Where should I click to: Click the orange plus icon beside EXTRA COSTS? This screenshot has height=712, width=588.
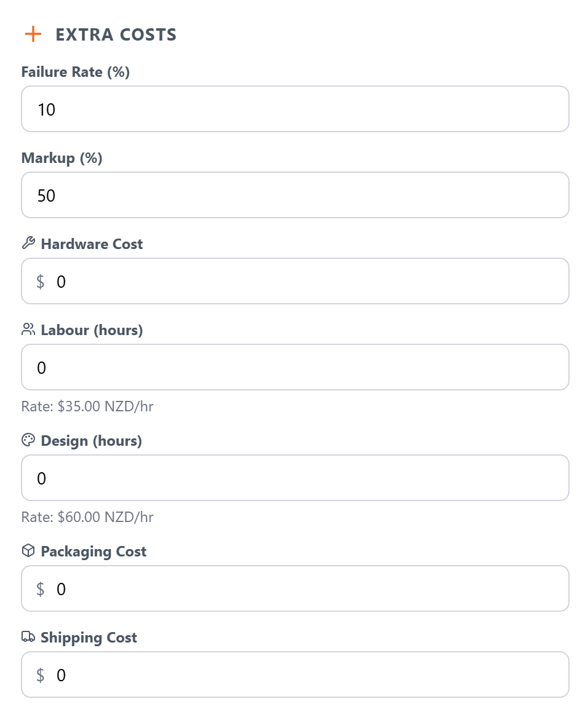[33, 34]
